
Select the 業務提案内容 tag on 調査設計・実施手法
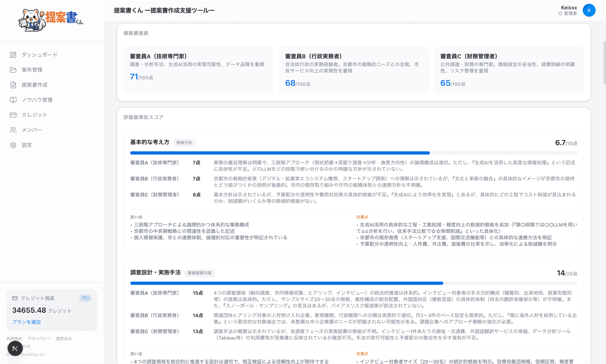coord(199,273)
